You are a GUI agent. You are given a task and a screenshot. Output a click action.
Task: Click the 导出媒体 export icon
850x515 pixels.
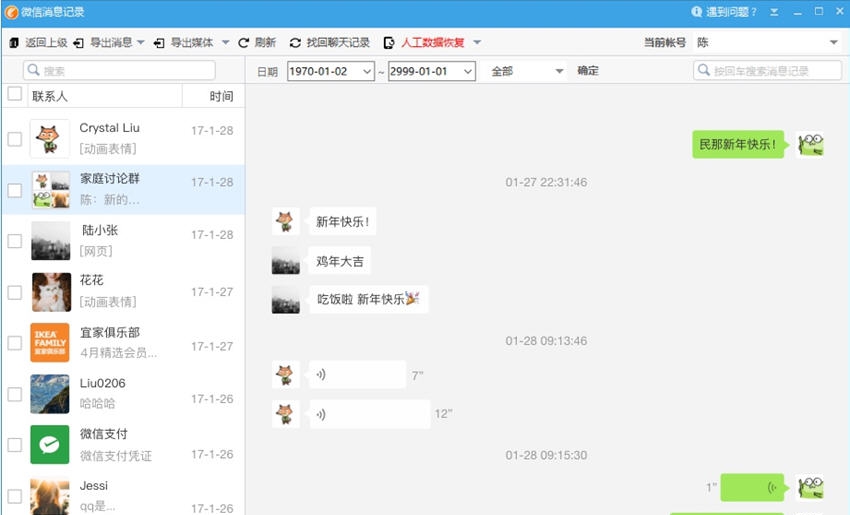tap(159, 43)
